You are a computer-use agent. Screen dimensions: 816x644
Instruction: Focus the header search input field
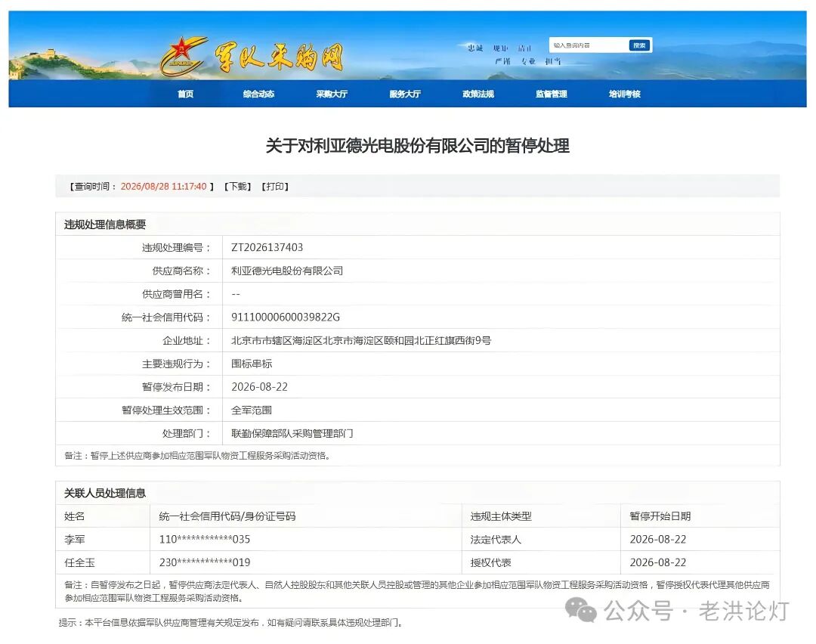click(589, 45)
